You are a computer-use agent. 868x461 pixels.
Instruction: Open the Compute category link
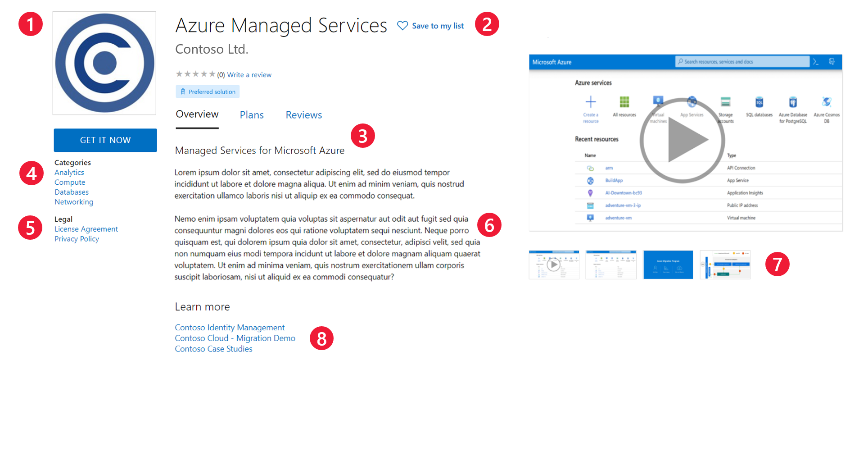(70, 182)
